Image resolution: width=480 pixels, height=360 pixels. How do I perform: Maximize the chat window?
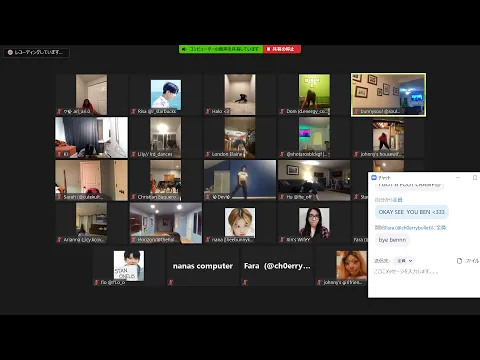475,178
